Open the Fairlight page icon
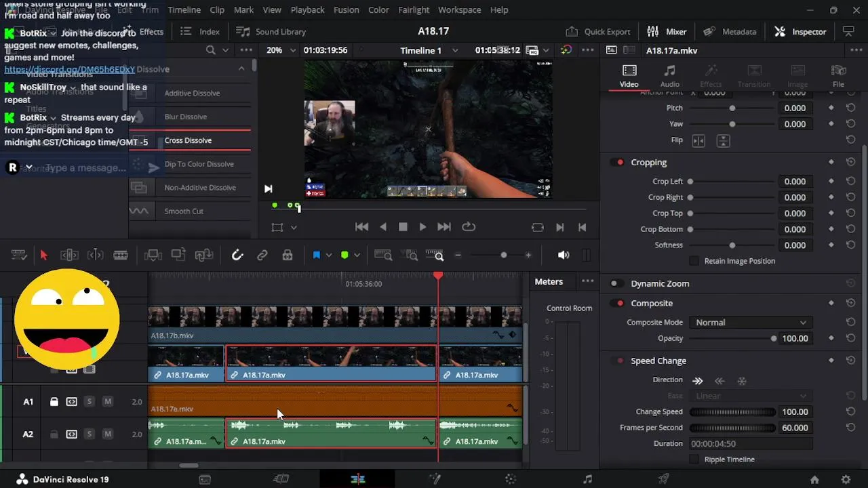The image size is (868, 488). click(x=587, y=479)
